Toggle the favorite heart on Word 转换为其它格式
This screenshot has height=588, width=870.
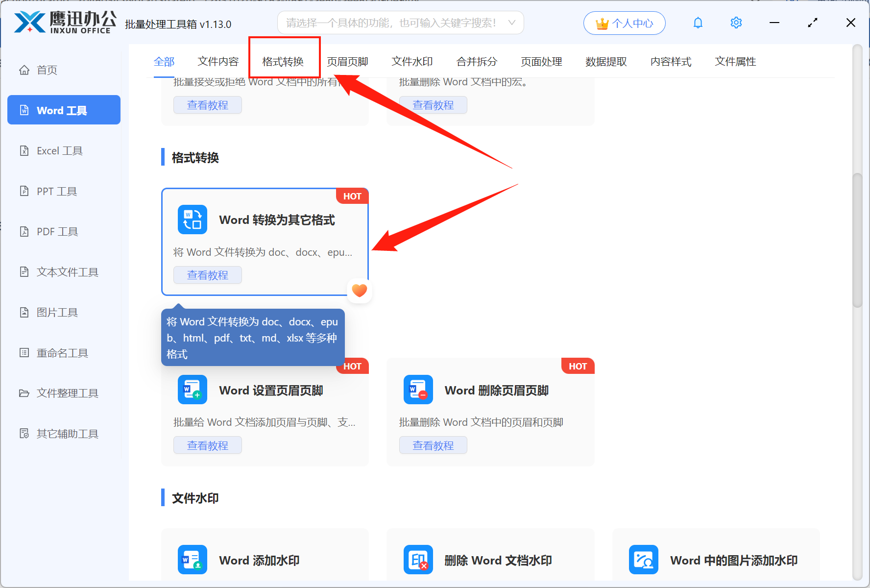pos(359,290)
